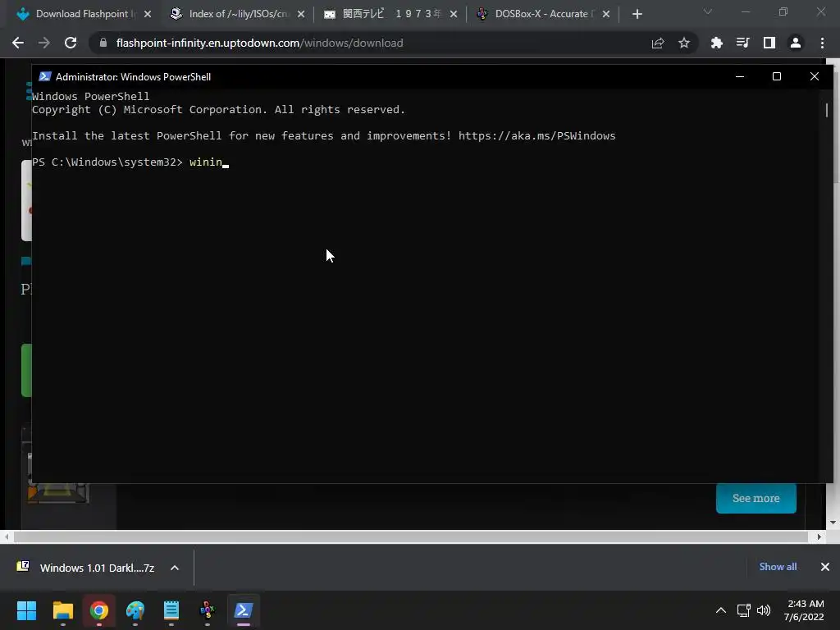The height and width of the screenshot is (630, 840).
Task: Expand download item options chevron
Action: tap(175, 568)
